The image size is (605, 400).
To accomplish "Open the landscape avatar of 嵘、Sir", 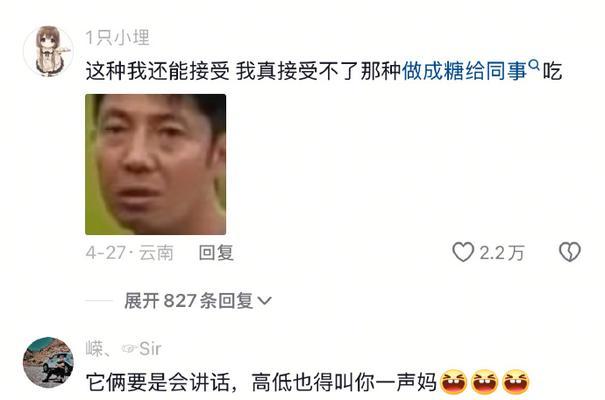I will tap(48, 362).
